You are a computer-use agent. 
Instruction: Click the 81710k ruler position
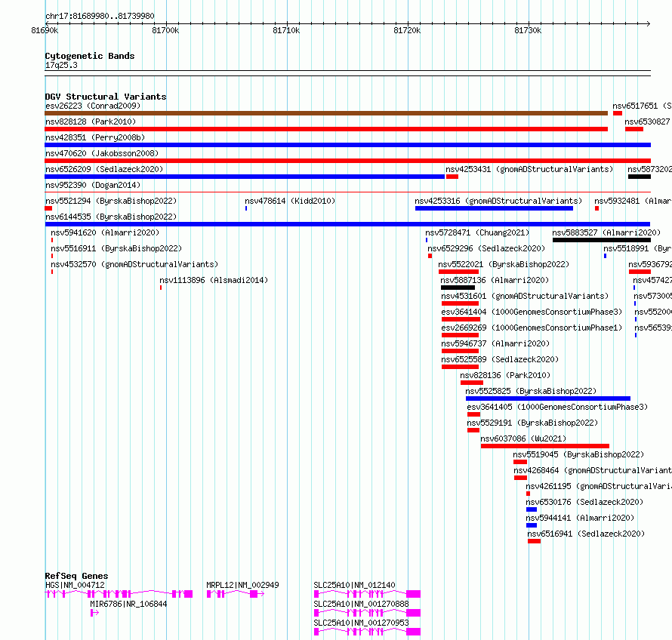pyautogui.click(x=286, y=30)
